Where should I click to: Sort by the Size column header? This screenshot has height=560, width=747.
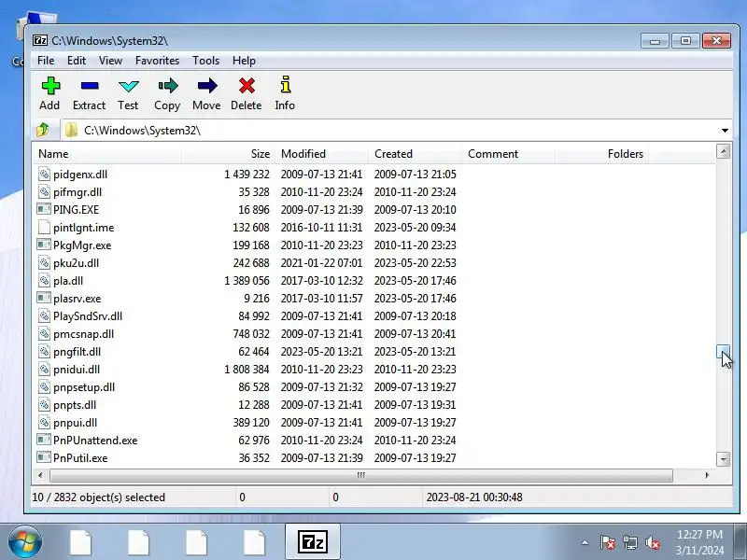[228, 154]
